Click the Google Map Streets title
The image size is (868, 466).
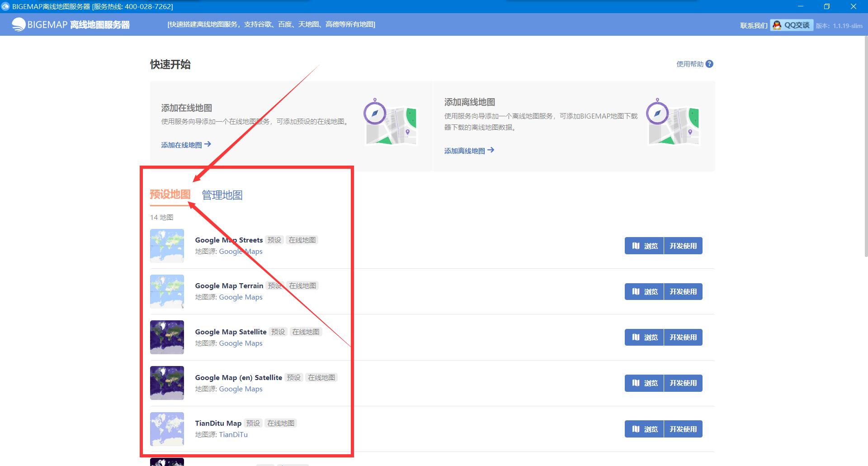point(229,240)
